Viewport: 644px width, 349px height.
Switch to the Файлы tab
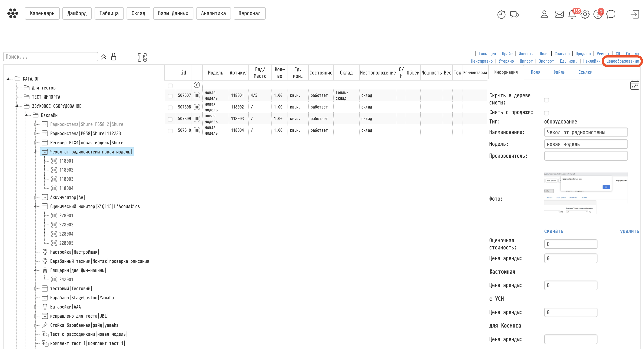(559, 72)
